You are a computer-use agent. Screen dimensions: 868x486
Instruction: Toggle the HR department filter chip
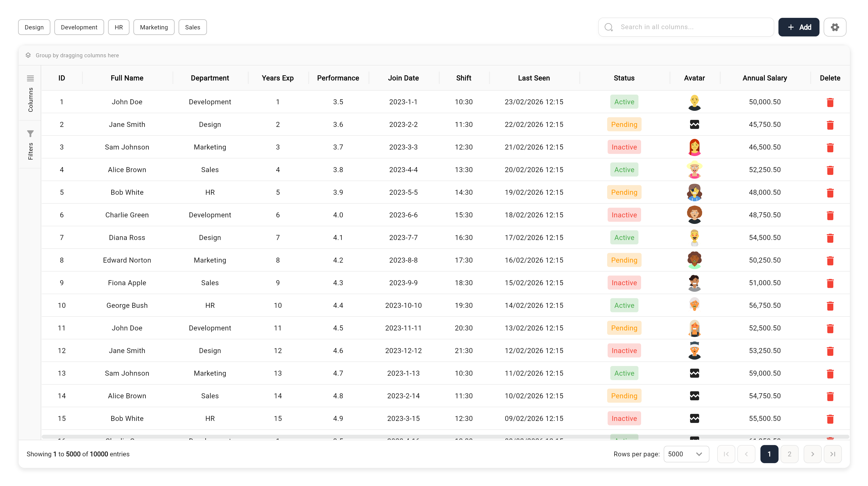tap(119, 27)
